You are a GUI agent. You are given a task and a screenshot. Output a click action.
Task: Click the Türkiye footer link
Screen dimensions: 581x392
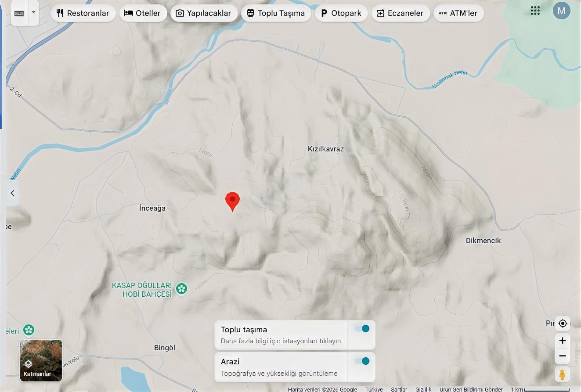374,389
